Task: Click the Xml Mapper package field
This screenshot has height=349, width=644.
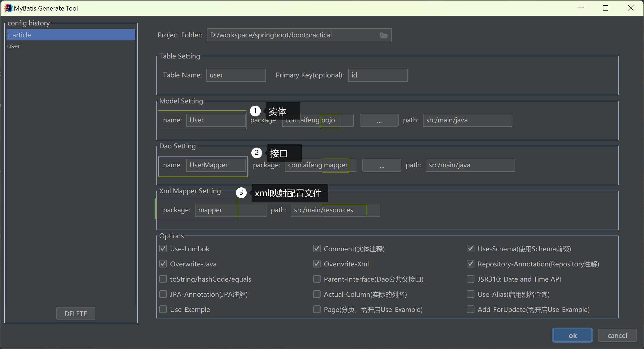Action: tap(231, 210)
